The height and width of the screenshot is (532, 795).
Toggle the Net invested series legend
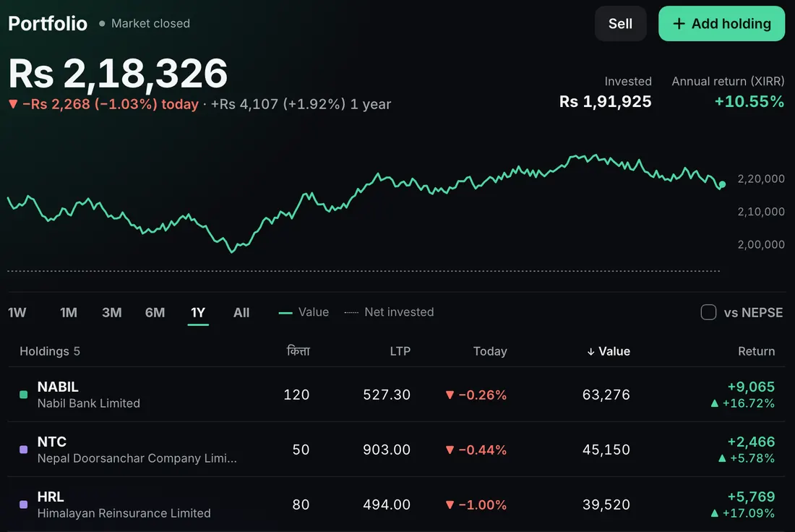pos(389,312)
